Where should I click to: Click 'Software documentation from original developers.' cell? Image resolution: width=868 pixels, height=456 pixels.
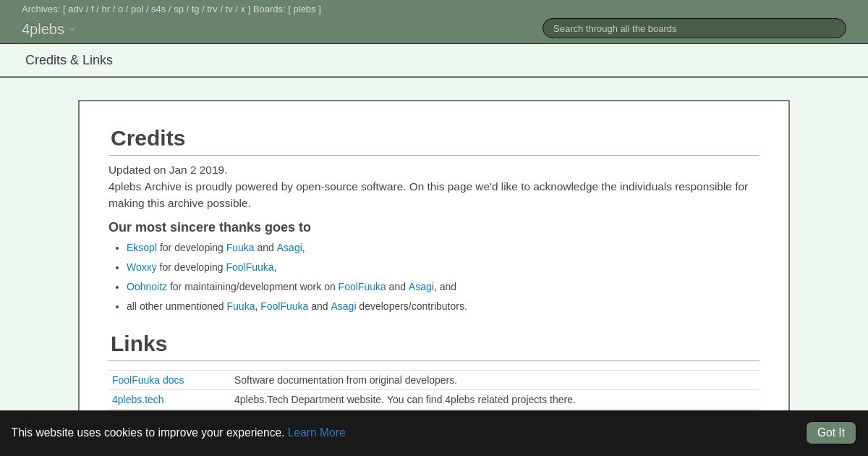[346, 380]
